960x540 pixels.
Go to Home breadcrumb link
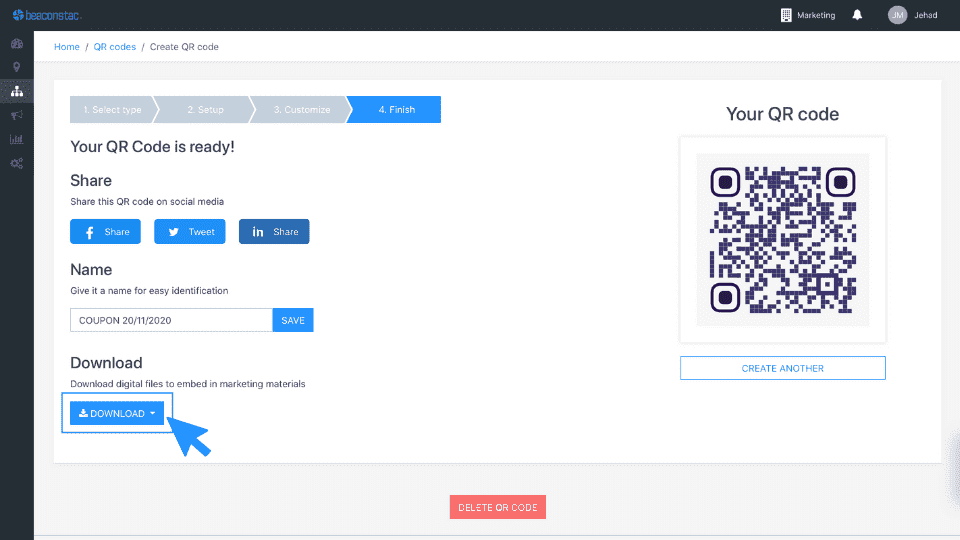(67, 47)
